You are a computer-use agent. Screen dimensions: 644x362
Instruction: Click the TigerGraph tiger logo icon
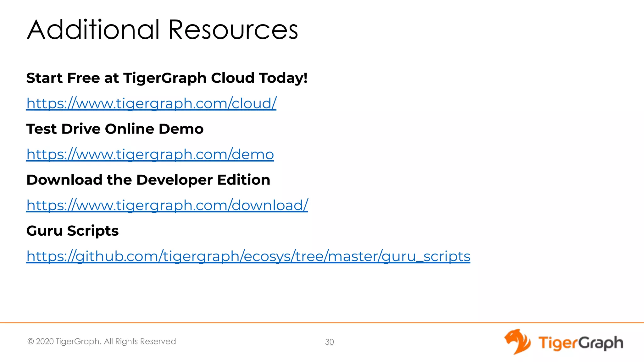click(x=518, y=342)
